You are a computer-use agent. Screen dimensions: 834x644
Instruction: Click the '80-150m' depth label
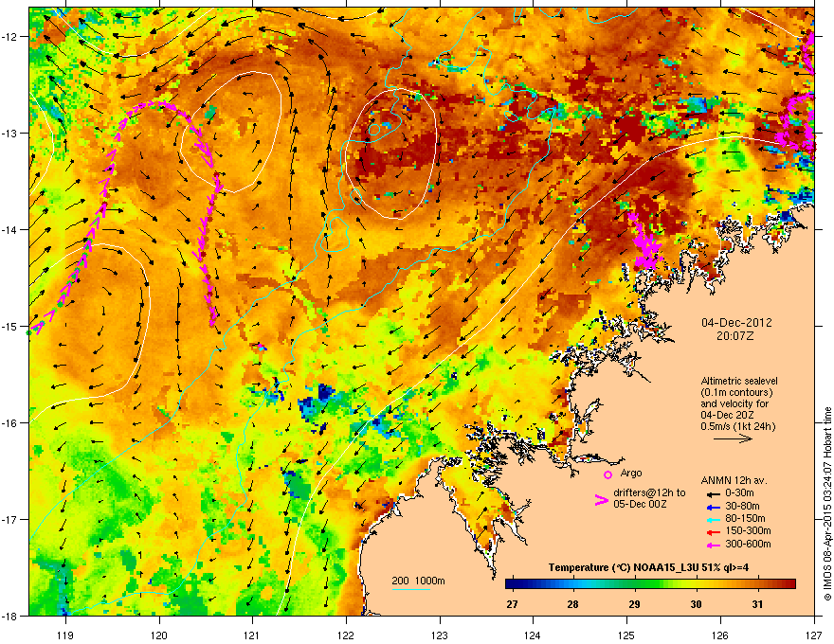tap(745, 518)
